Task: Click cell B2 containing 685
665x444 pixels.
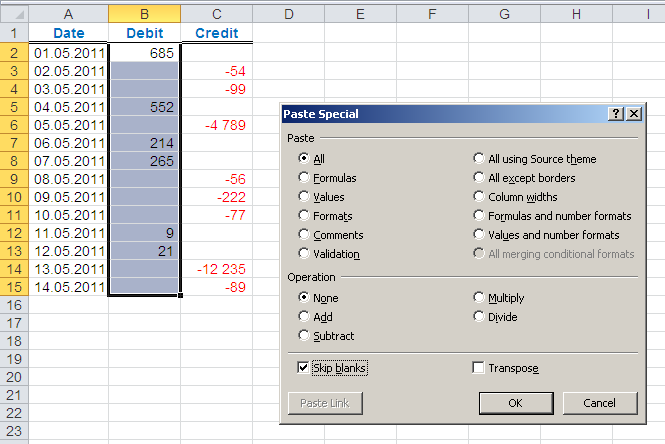Action: point(145,52)
